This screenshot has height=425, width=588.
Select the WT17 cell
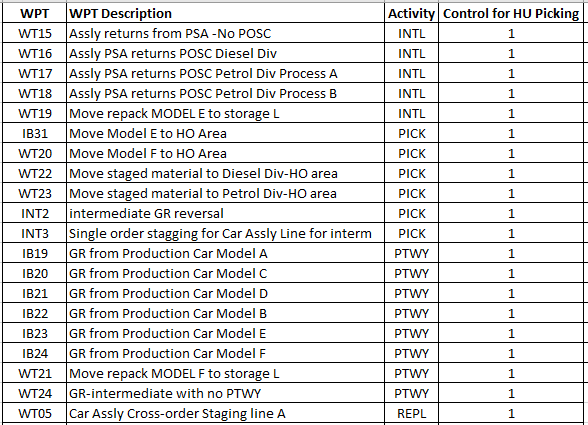pyautogui.click(x=34, y=73)
